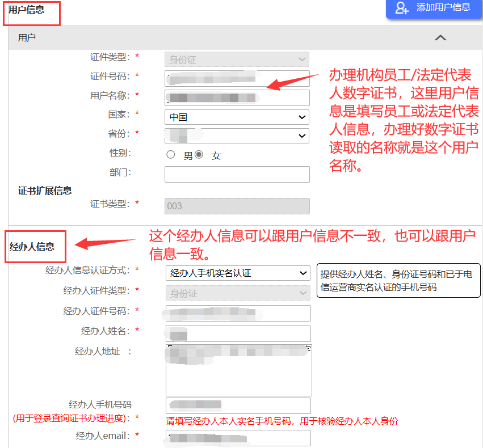Screen dimensions: 483x448
Task: Collapse the 用户 section with chevron
Action: [440, 38]
